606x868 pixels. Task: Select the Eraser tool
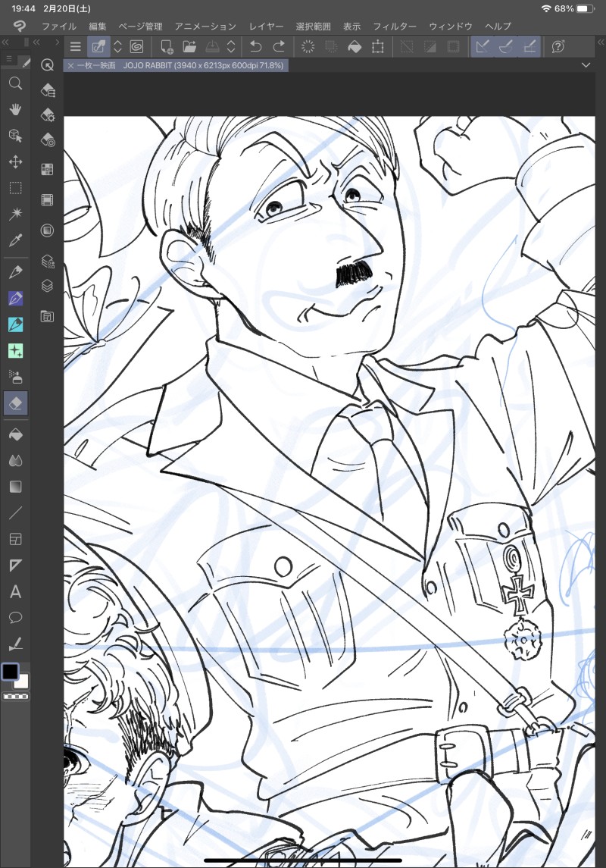click(15, 403)
